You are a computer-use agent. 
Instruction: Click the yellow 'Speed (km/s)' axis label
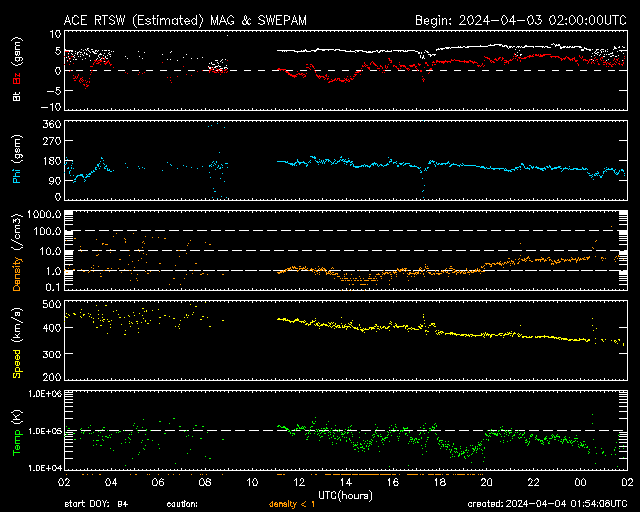pyautogui.click(x=17, y=343)
